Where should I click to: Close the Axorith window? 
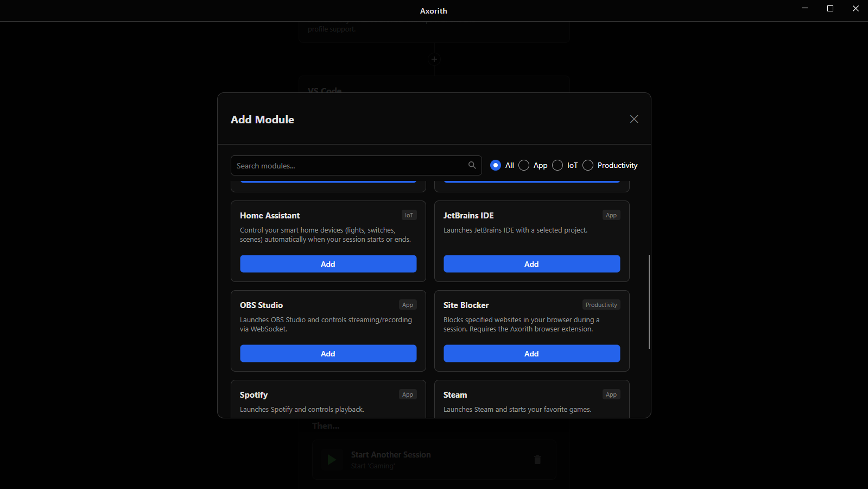coord(856,8)
